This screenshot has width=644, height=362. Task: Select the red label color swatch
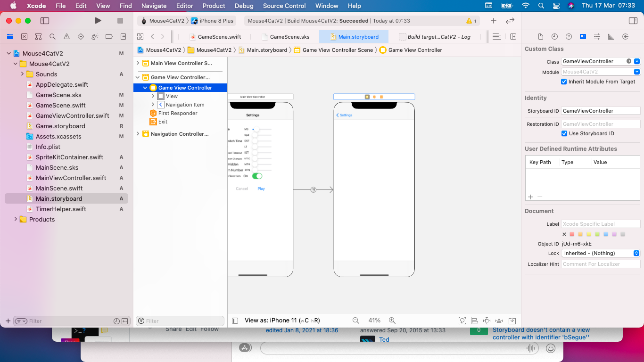pos(572,234)
